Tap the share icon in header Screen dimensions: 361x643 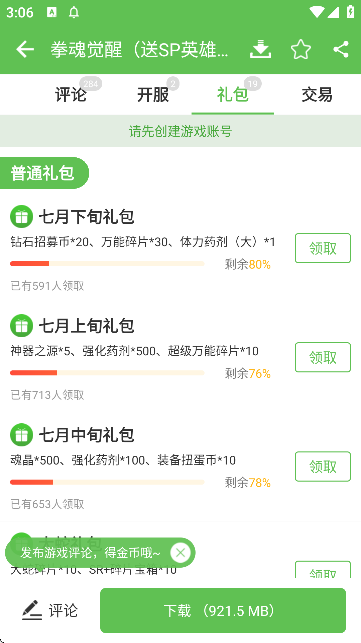tap(340, 49)
